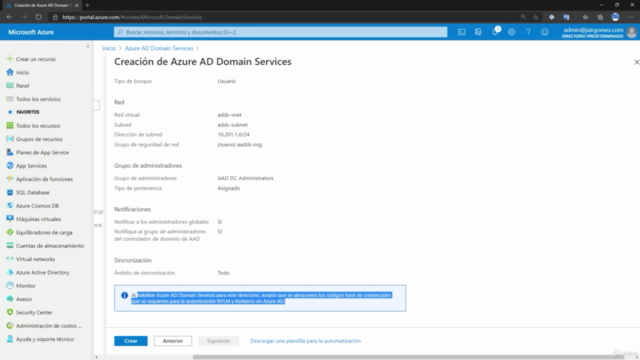Click the Crear button
The width and height of the screenshot is (640, 360).
point(131,341)
